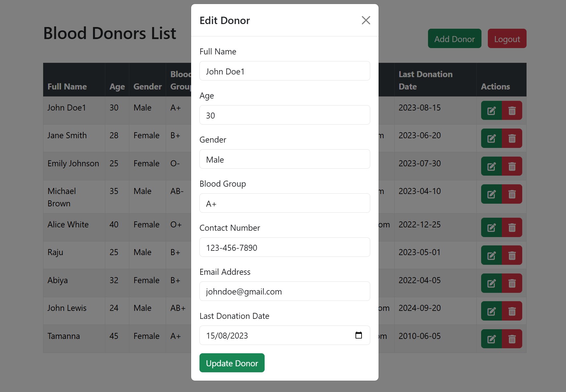Click into the Age input box
Image resolution: width=566 pixels, height=392 pixels.
point(285,115)
